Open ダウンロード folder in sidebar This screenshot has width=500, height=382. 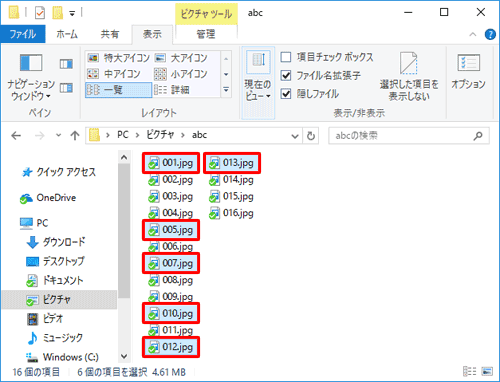(56, 242)
